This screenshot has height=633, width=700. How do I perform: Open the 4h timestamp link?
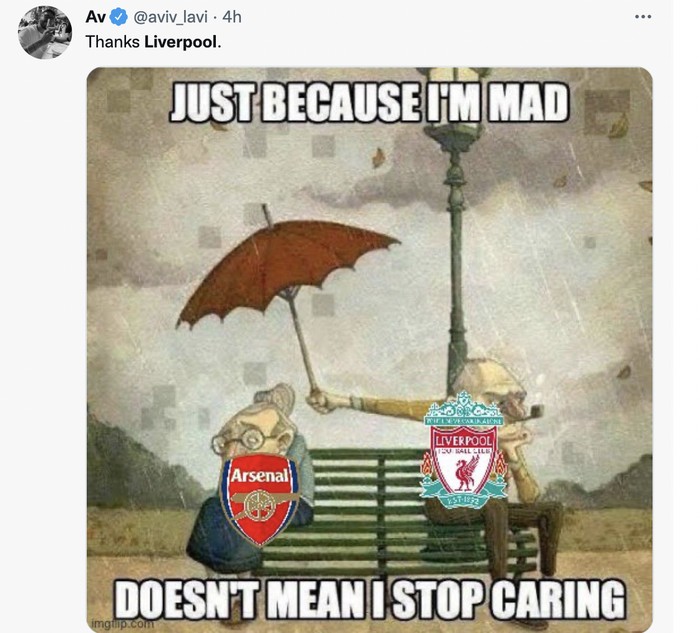[x=232, y=17]
